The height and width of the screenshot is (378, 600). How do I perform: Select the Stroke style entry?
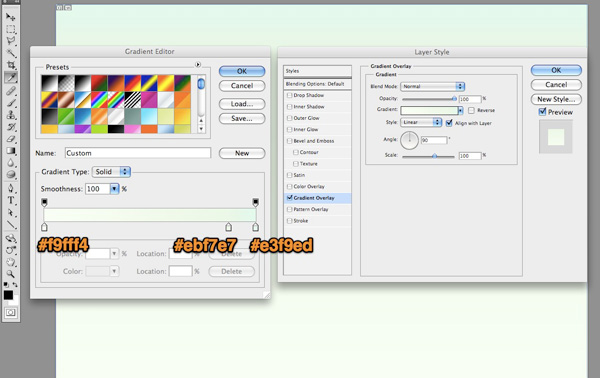click(x=317, y=221)
